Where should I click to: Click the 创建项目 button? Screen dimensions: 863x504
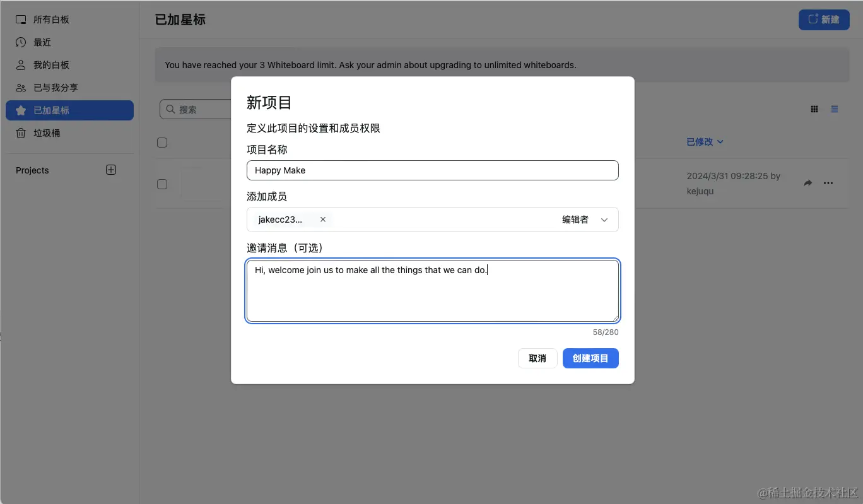tap(590, 358)
